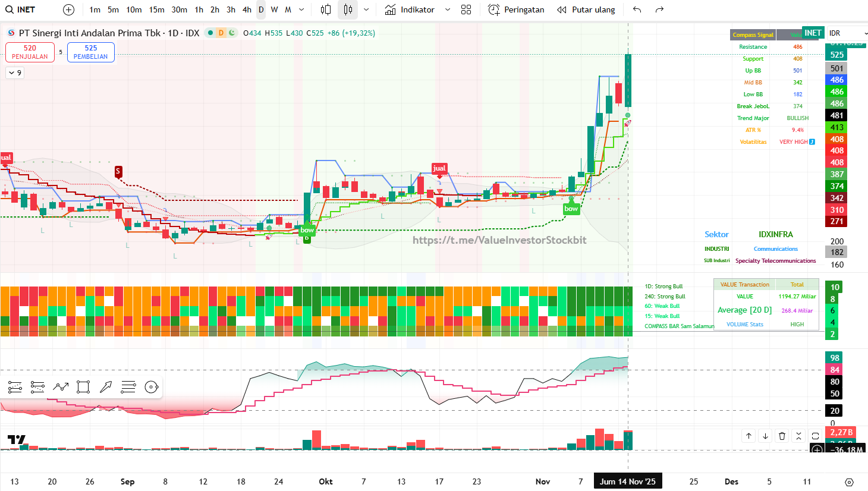Click the blue info badge beside VERY HIGH

pos(812,142)
